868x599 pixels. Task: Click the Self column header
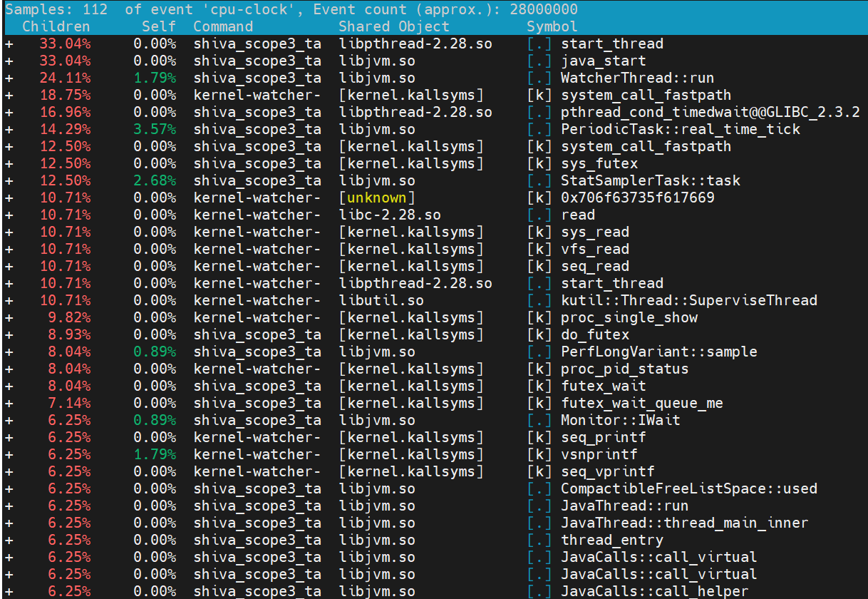(x=159, y=27)
